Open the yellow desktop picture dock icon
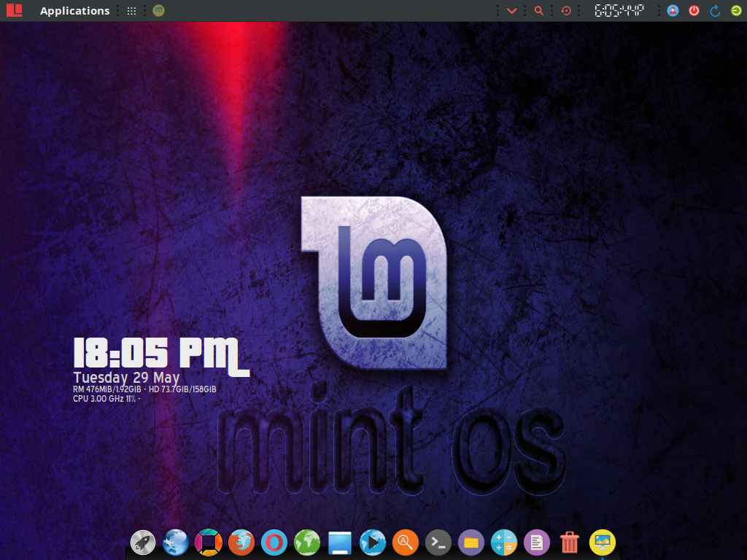Screen dimensions: 747x560 point(603,542)
